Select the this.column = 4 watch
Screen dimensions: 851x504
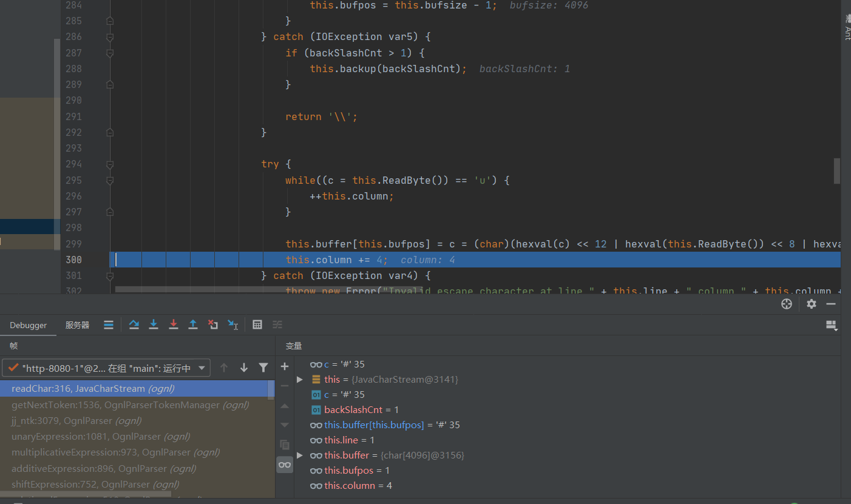(x=351, y=486)
